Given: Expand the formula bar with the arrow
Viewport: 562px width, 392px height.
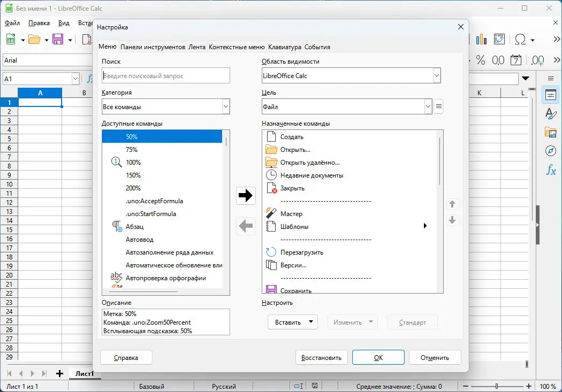Looking at the screenshot, I should 526,79.
